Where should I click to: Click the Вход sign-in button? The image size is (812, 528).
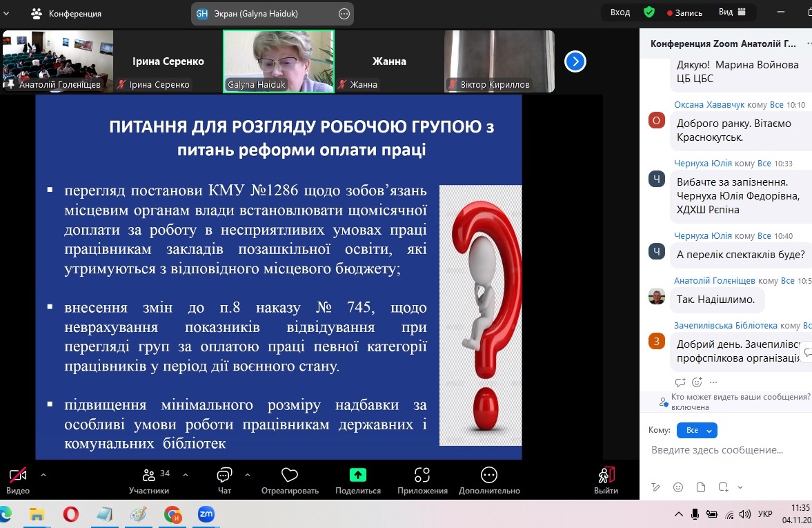point(620,12)
